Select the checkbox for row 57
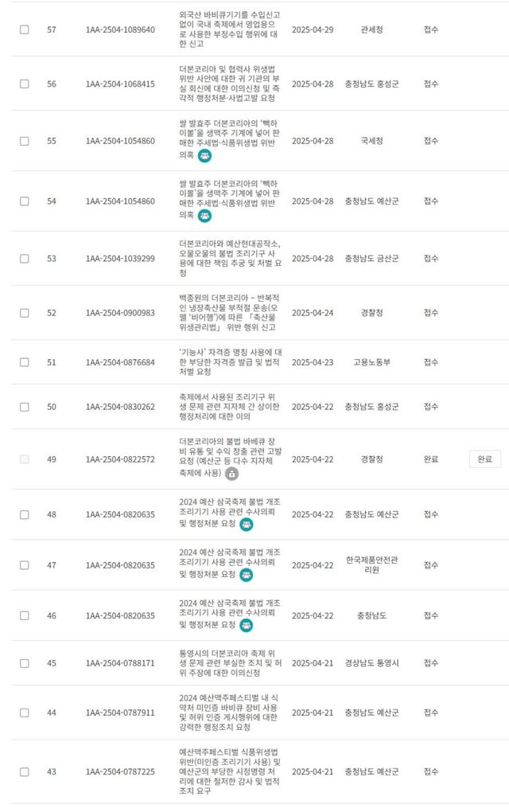Screen dimensions: 509x812 pos(25,29)
